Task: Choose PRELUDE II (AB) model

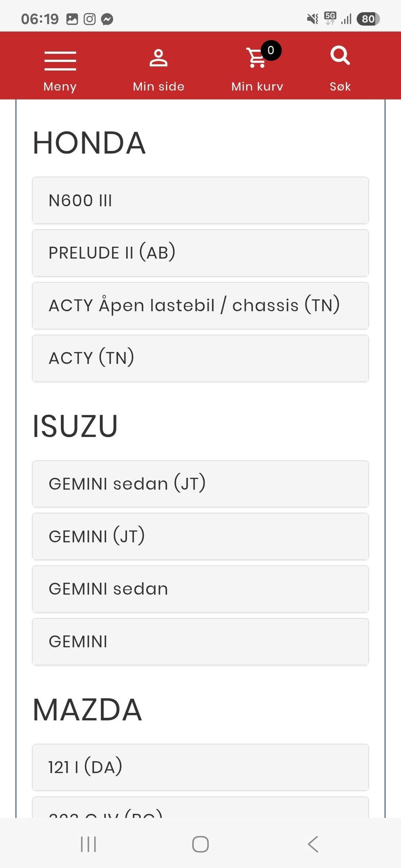Action: pyautogui.click(x=200, y=253)
